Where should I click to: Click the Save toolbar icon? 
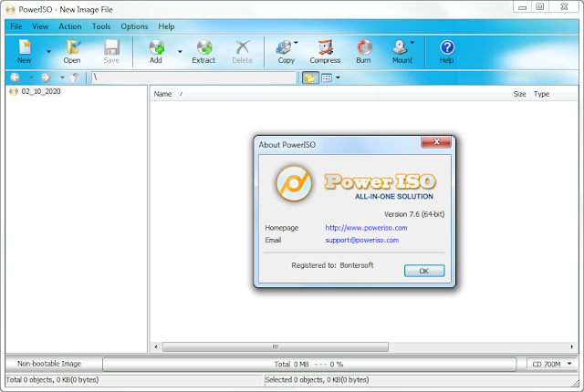[x=111, y=47]
